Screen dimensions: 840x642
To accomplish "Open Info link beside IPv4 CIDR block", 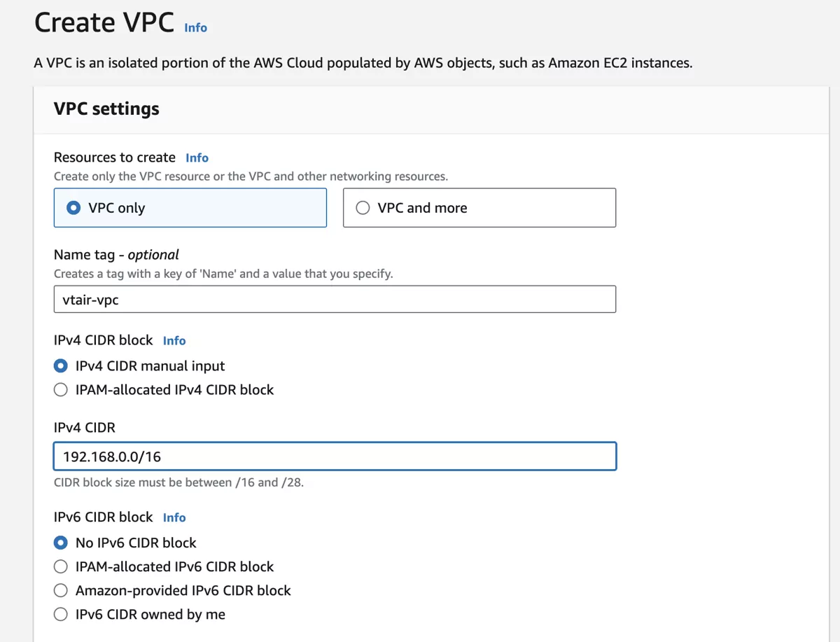I will (174, 340).
